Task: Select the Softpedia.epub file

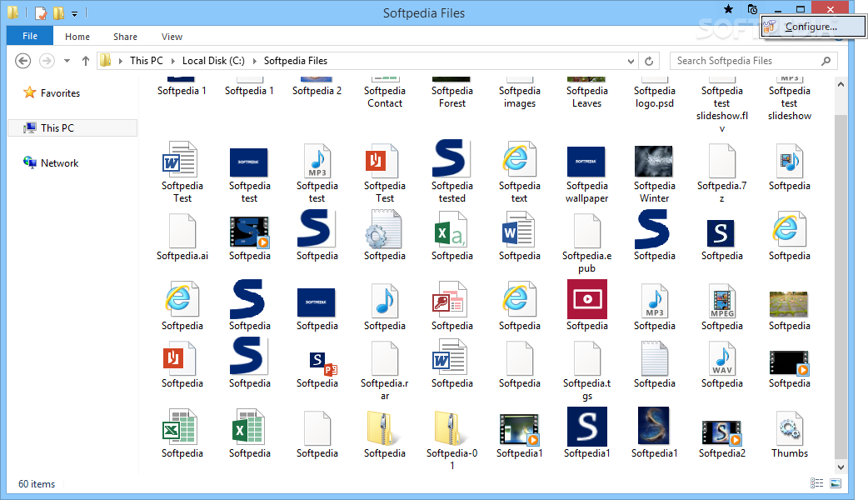Action: [x=586, y=243]
